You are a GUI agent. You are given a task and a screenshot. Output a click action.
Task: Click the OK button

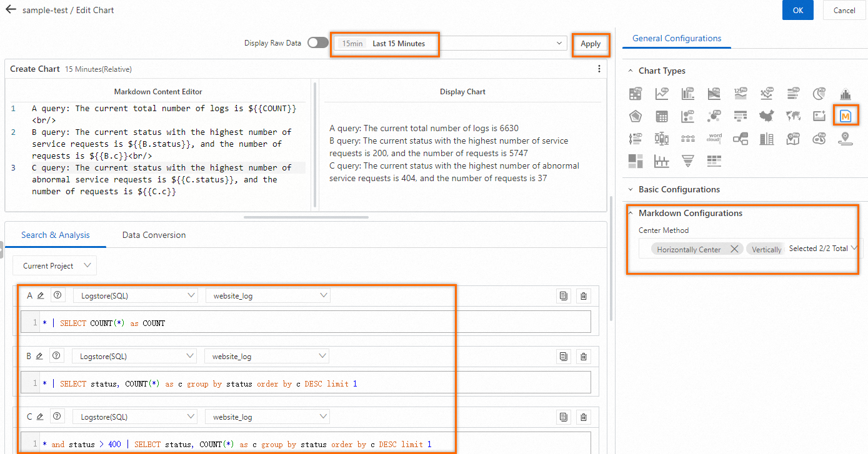pyautogui.click(x=798, y=10)
